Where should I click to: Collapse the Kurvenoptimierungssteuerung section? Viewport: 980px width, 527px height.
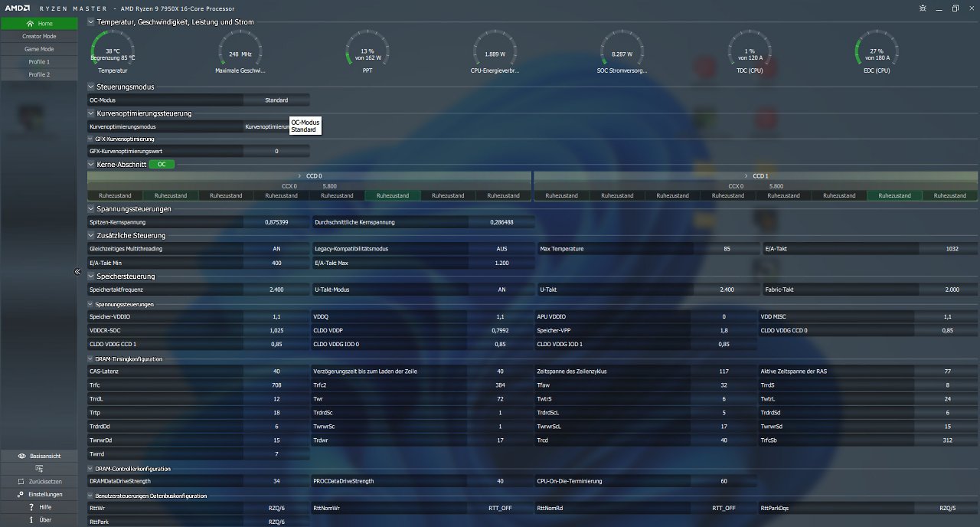[x=91, y=113]
